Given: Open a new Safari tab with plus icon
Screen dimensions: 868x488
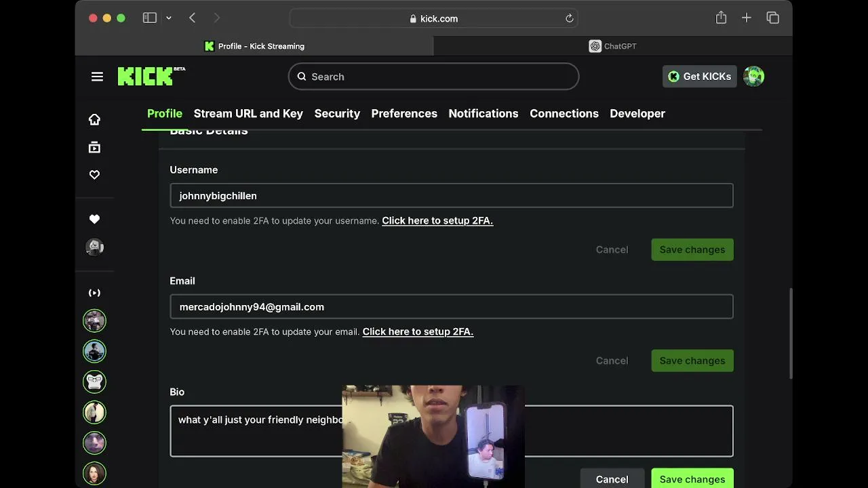Looking at the screenshot, I should [747, 18].
